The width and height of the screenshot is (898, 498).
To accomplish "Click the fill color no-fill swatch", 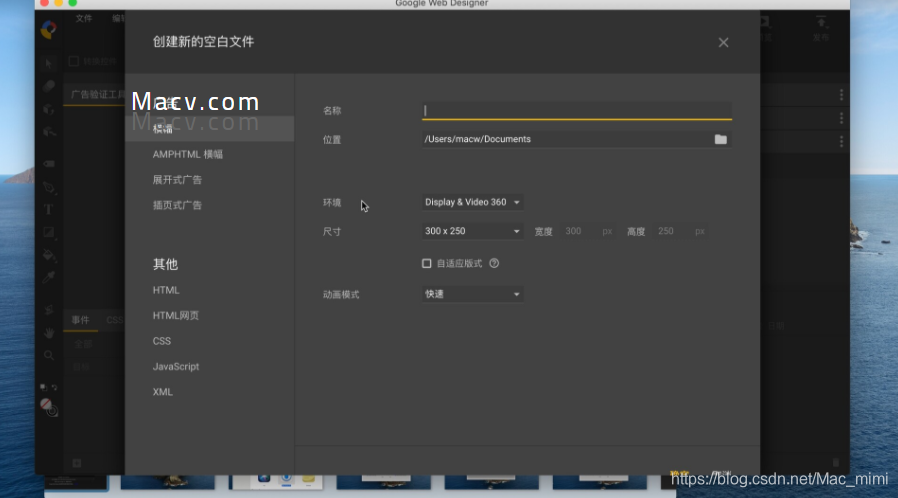I will [x=46, y=404].
